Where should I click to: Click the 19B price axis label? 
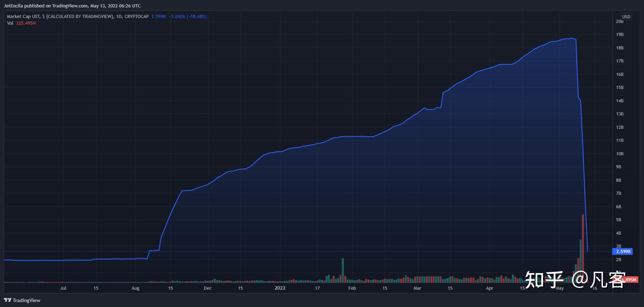620,35
